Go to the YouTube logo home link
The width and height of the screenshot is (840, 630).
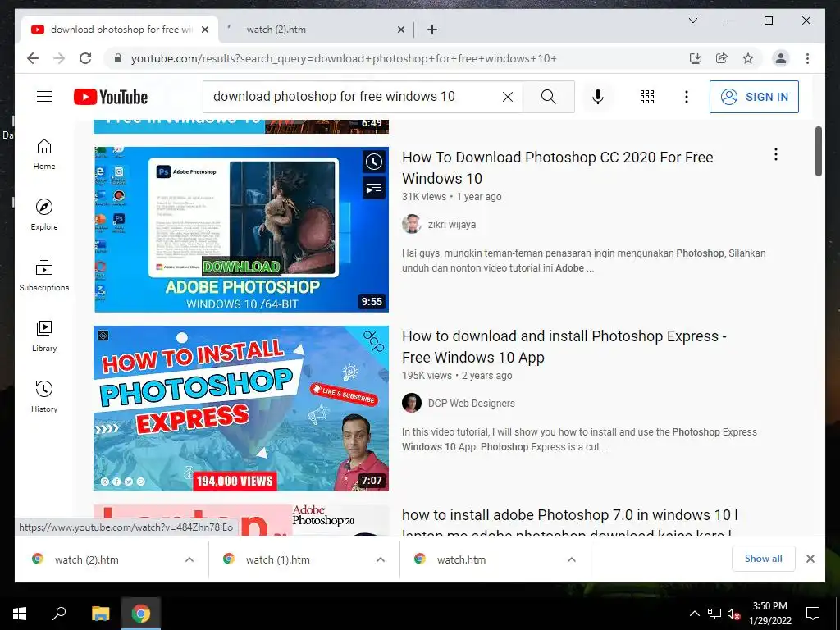tap(111, 97)
